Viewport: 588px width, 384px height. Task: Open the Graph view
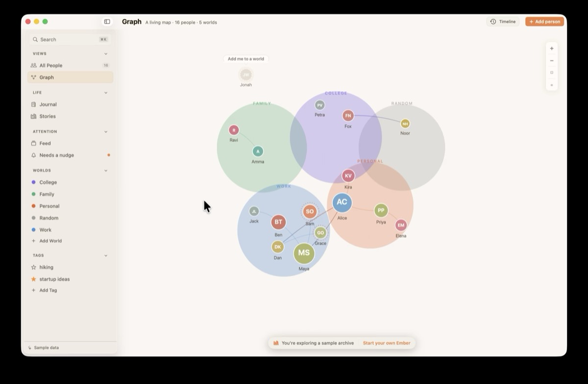tap(70, 77)
